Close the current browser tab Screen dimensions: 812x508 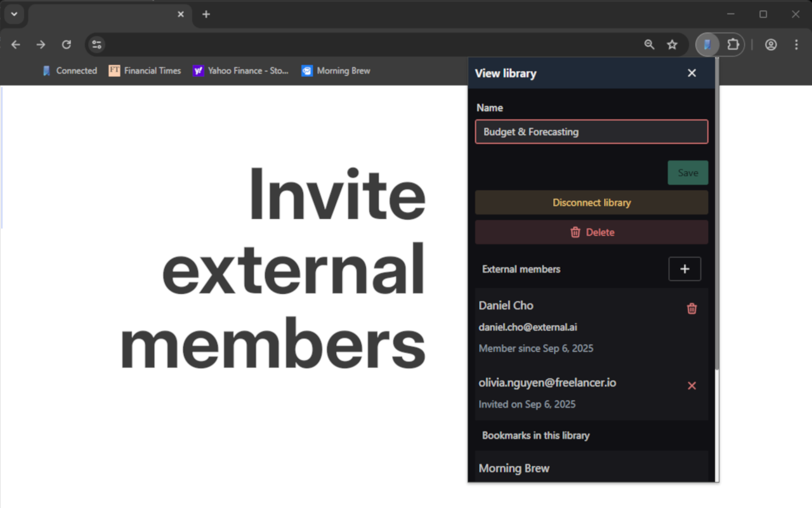(181, 14)
